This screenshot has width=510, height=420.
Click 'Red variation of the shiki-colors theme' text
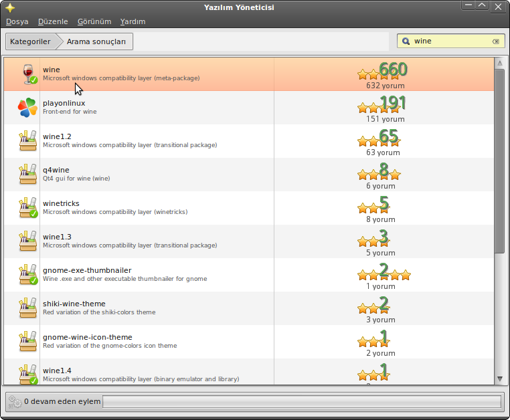pyautogui.click(x=99, y=312)
